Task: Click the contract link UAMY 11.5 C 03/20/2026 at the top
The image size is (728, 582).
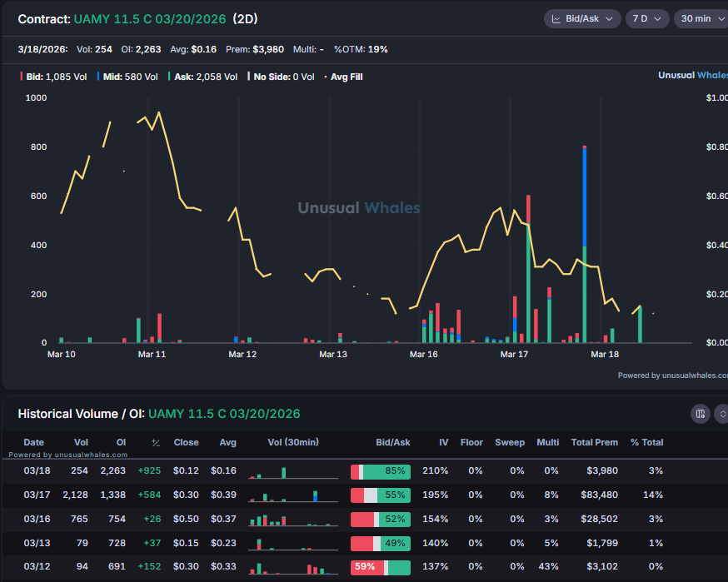Action: [x=150, y=19]
